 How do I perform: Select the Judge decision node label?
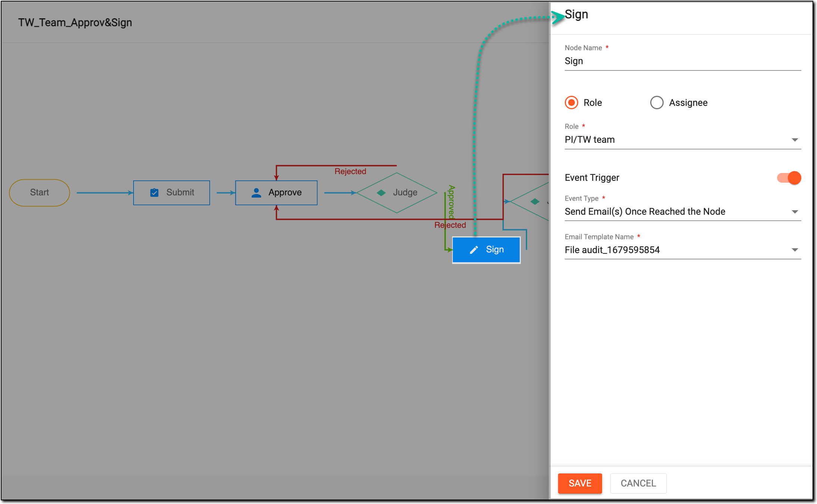tap(405, 192)
